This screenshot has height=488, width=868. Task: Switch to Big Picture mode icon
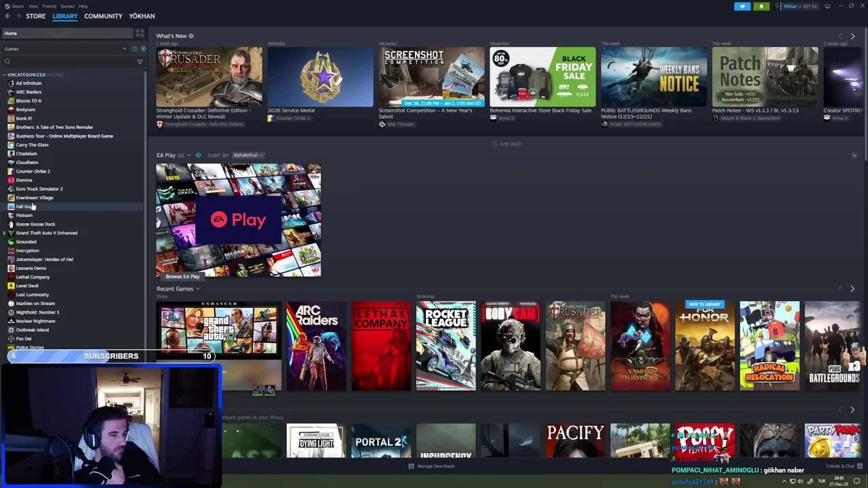click(x=827, y=6)
